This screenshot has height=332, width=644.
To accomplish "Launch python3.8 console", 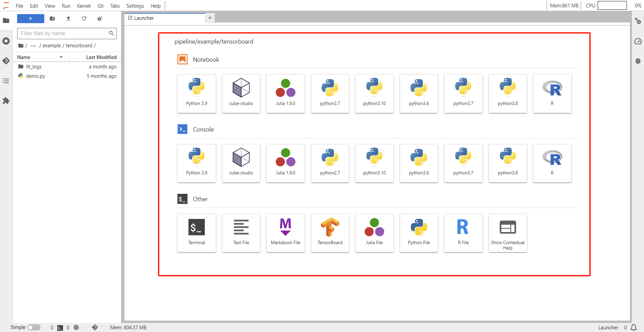I will (508, 163).
